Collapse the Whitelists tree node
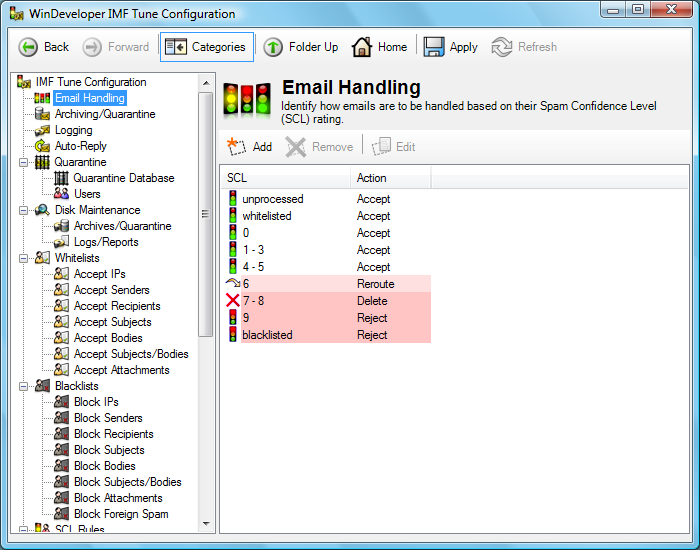 pyautogui.click(x=23, y=258)
